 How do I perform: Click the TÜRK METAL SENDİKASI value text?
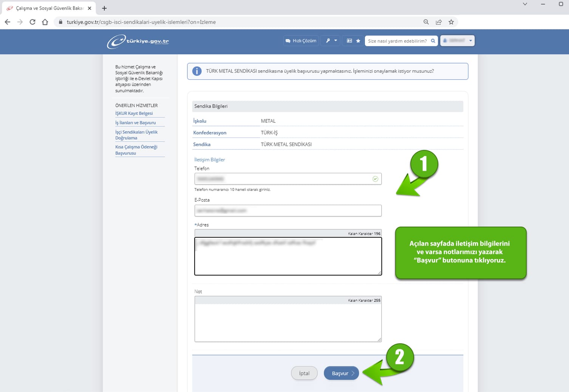(x=286, y=144)
